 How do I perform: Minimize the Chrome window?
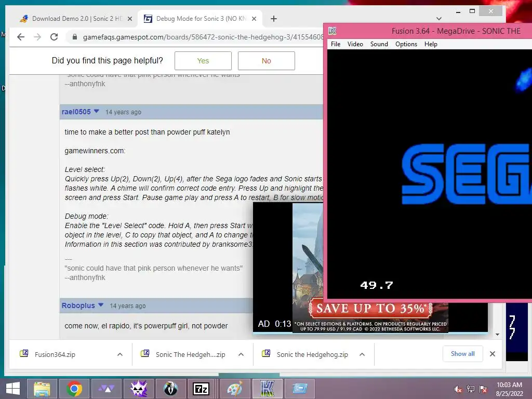tap(458, 11)
